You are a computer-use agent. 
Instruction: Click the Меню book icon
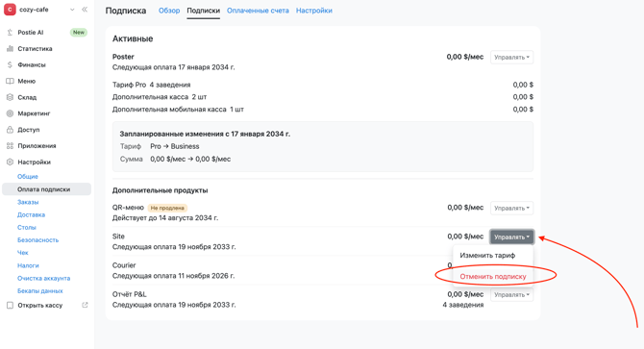pyautogui.click(x=10, y=81)
